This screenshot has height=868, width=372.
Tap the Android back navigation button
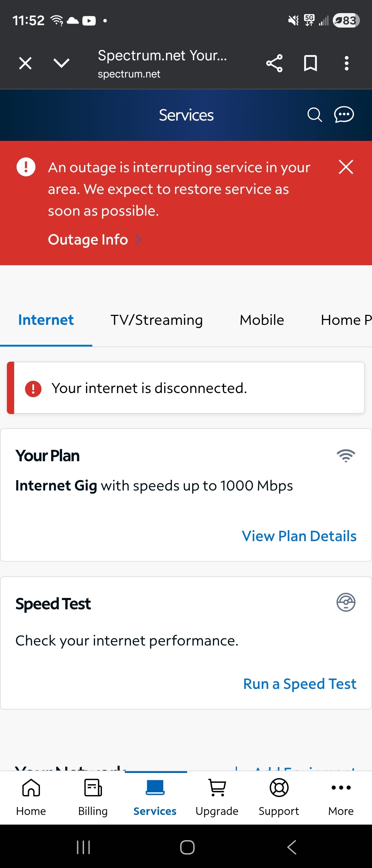point(292,847)
